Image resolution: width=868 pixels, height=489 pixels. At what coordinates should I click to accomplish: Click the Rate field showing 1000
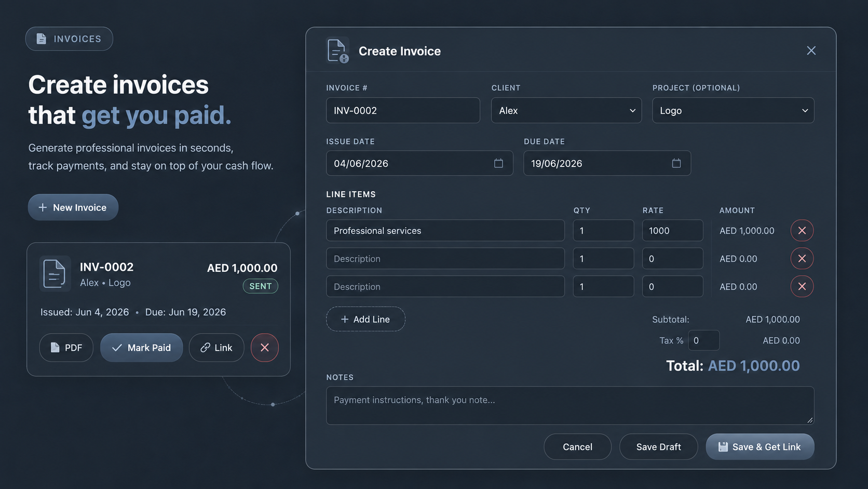pyautogui.click(x=673, y=230)
